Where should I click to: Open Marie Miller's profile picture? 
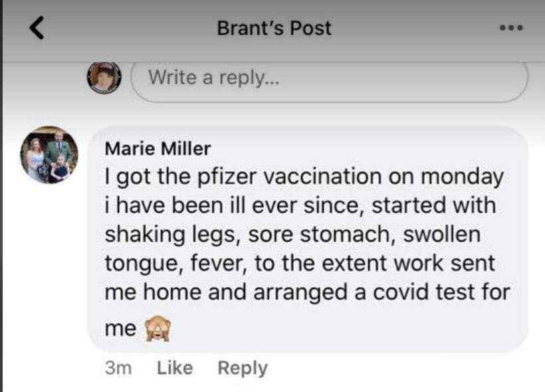[x=49, y=154]
